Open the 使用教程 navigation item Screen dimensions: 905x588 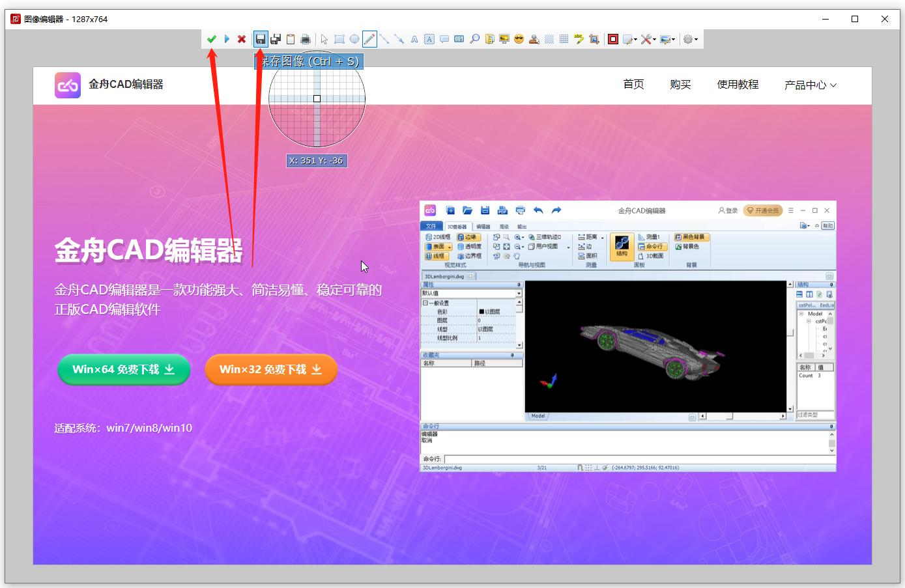point(738,85)
